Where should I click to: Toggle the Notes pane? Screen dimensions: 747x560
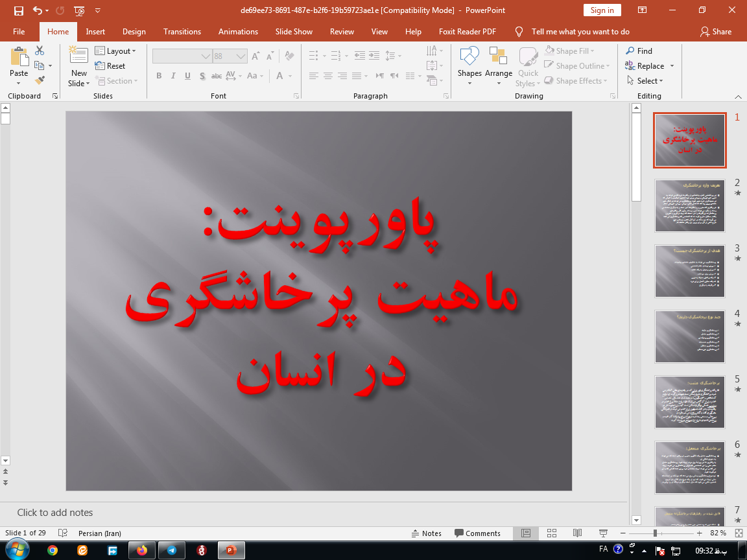(x=427, y=533)
